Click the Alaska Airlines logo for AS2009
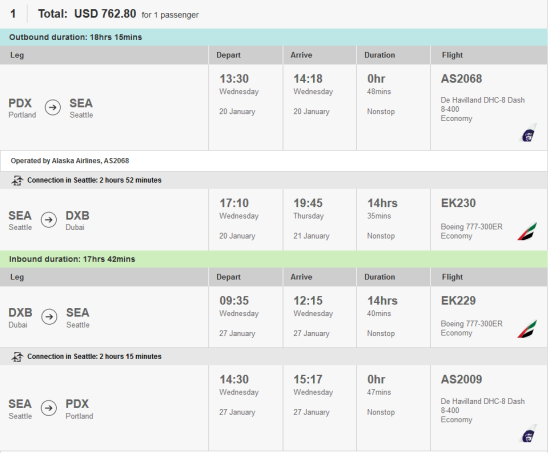550x453 pixels. pyautogui.click(x=528, y=434)
